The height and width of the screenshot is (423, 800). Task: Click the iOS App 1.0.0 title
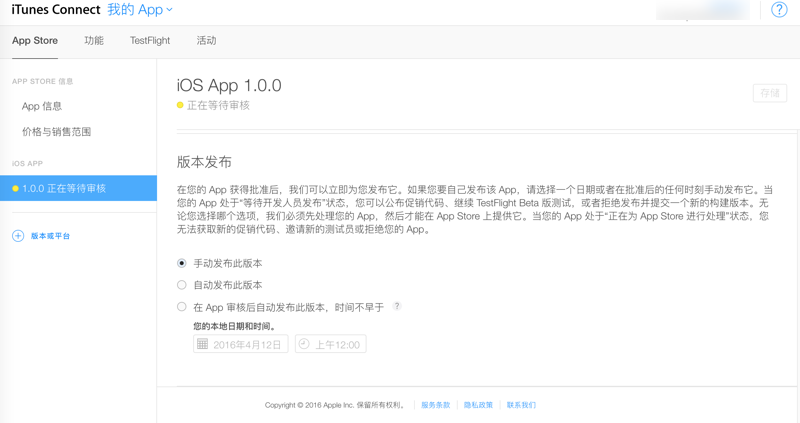click(x=229, y=85)
